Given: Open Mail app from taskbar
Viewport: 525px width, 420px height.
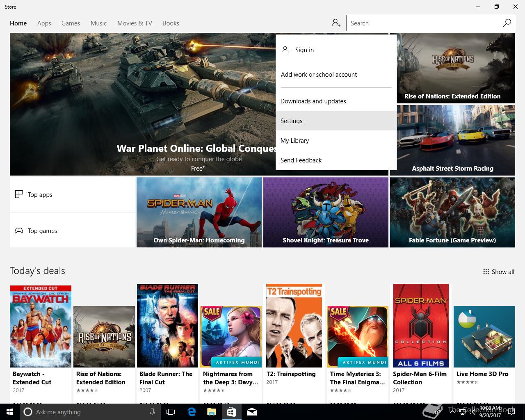Looking at the screenshot, I should (251, 412).
